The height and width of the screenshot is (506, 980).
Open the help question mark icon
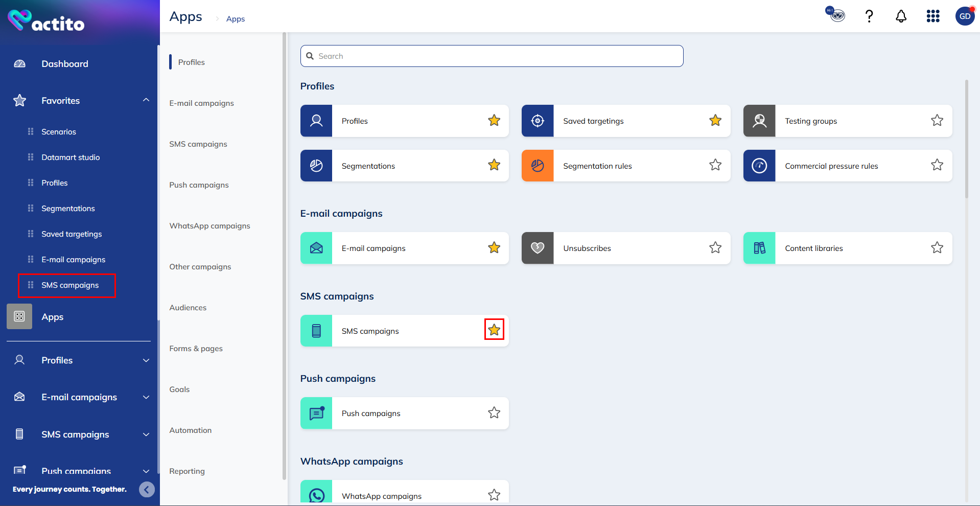869,16
